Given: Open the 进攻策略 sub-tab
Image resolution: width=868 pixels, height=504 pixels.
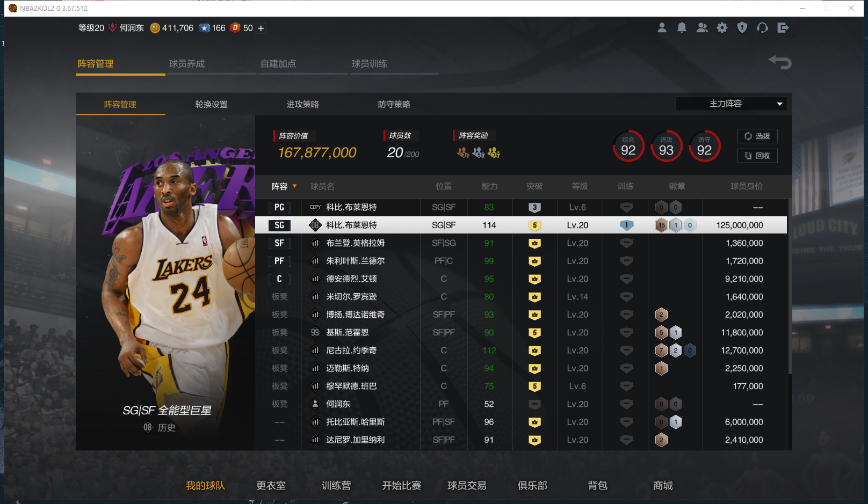Looking at the screenshot, I should pos(303,104).
